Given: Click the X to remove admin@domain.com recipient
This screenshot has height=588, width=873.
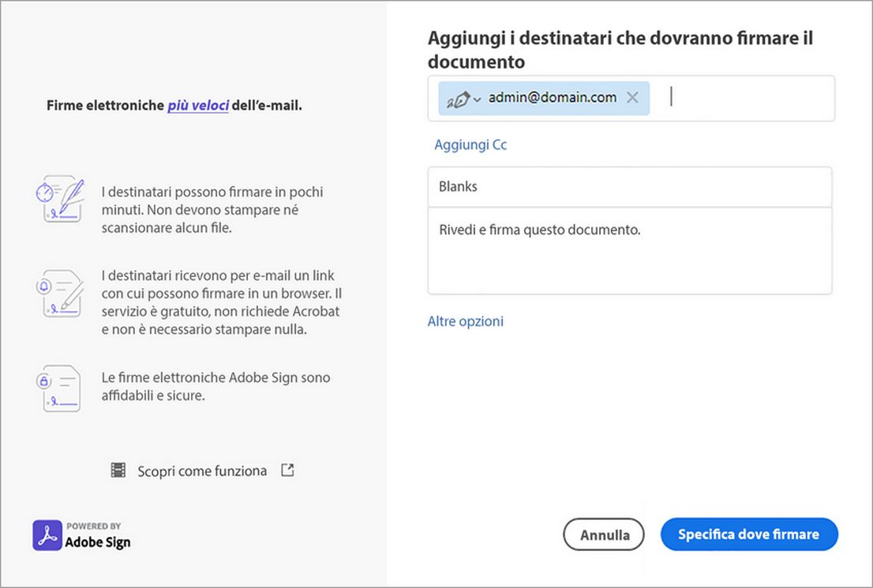Looking at the screenshot, I should pyautogui.click(x=632, y=97).
